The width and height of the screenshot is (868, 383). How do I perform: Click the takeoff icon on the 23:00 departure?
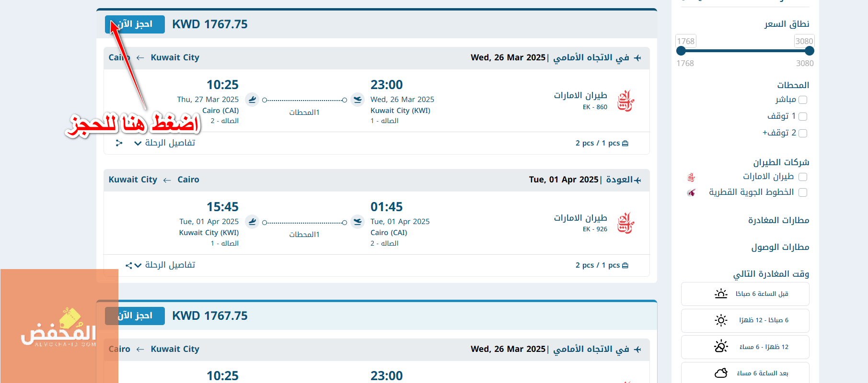(358, 100)
